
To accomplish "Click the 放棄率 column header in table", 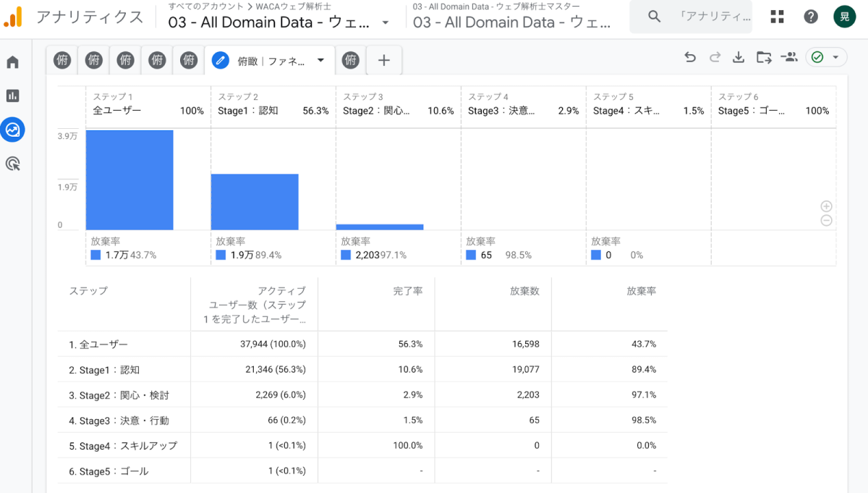I will click(x=641, y=291).
